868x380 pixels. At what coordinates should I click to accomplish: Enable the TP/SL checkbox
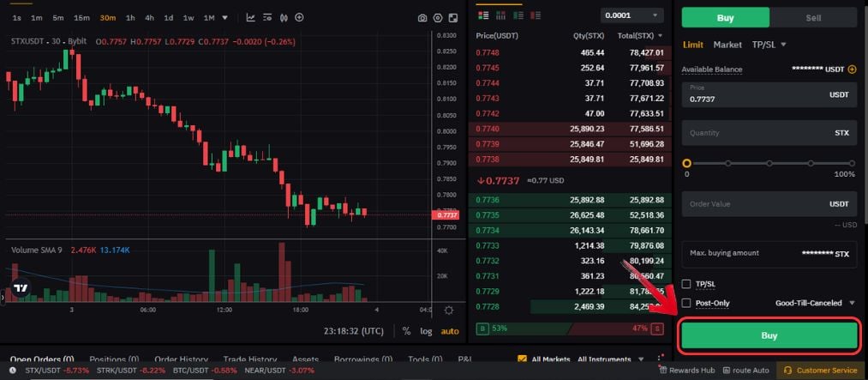[x=686, y=284]
